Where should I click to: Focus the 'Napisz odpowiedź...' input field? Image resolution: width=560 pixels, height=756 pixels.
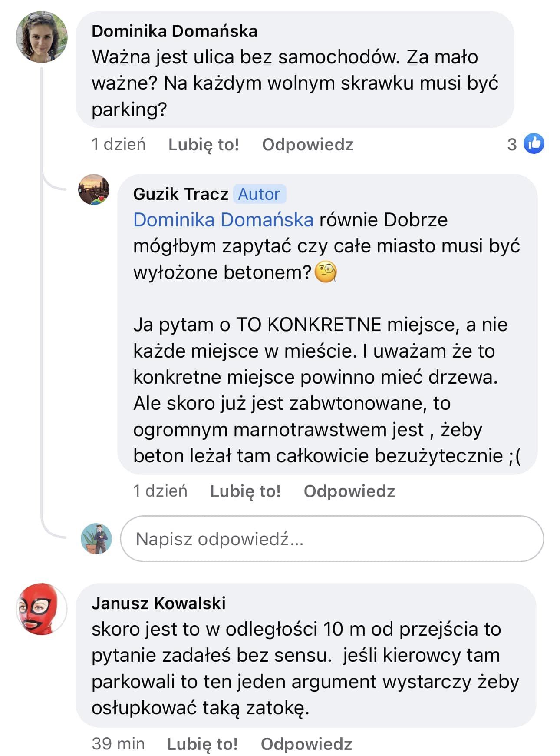[x=332, y=539]
